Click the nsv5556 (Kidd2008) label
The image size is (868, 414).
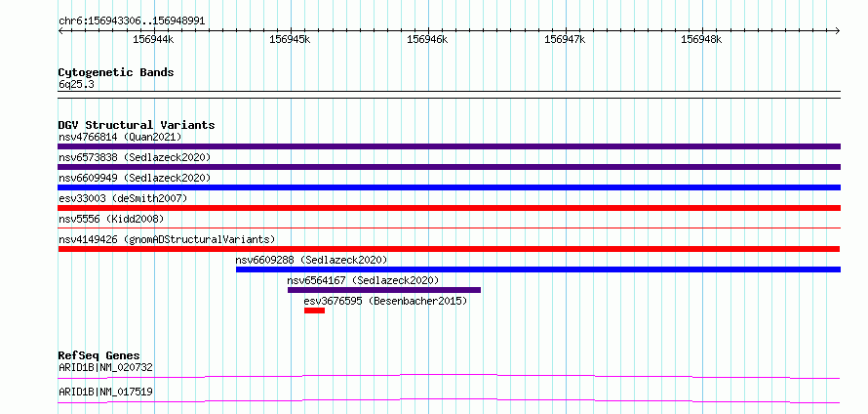[111, 219]
